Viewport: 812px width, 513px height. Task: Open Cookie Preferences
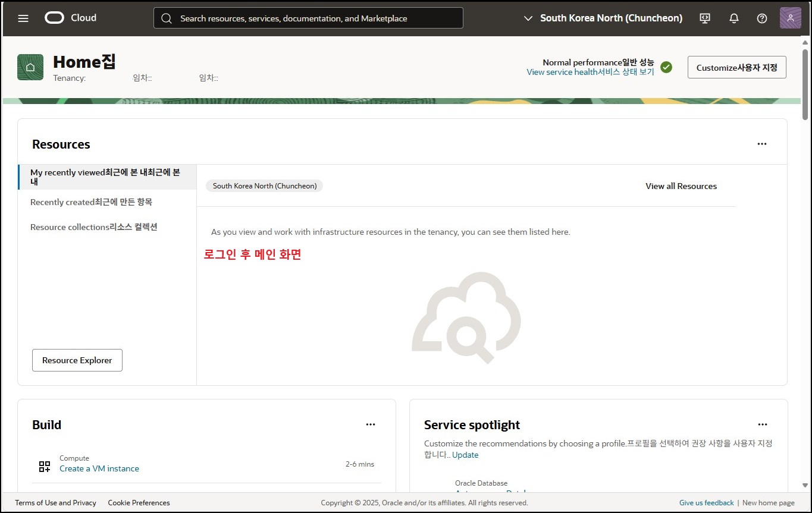[x=139, y=503]
